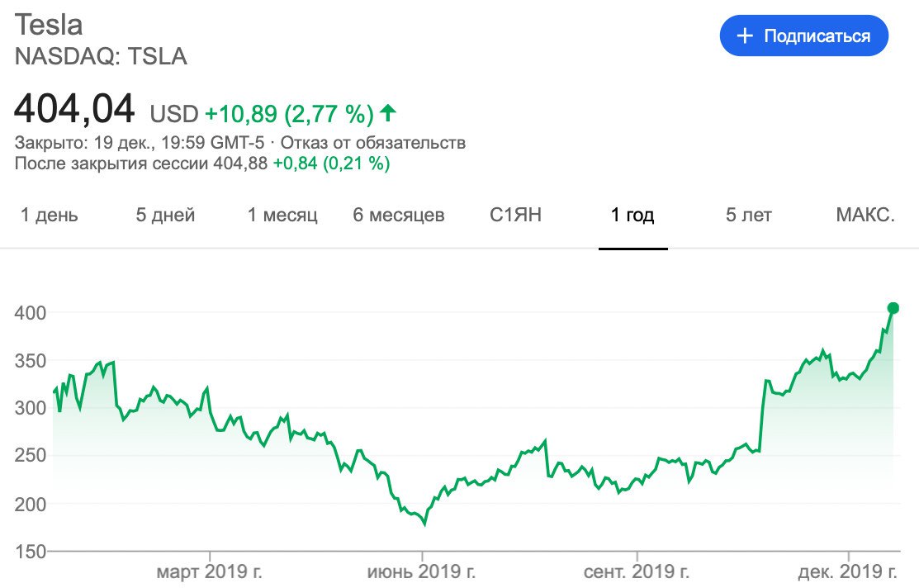
Task: Open the МАКС. range tab
Action: click(x=865, y=216)
